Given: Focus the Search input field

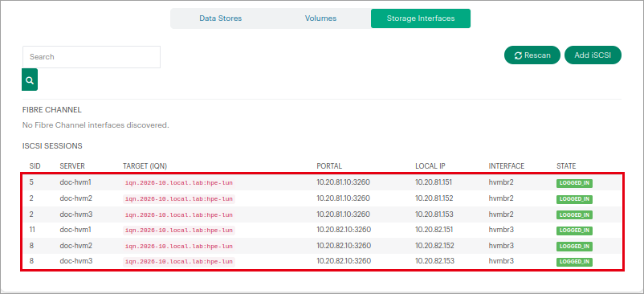Looking at the screenshot, I should point(92,57).
